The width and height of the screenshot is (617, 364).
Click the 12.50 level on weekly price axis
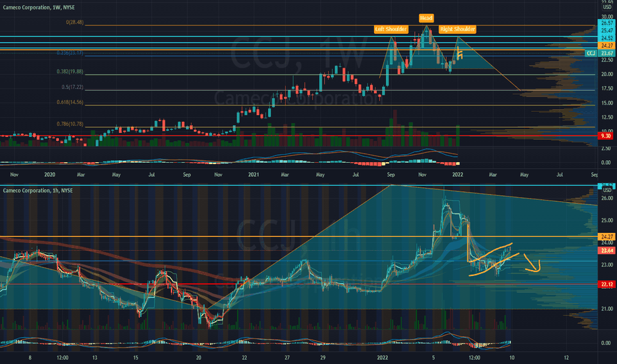tap(607, 117)
